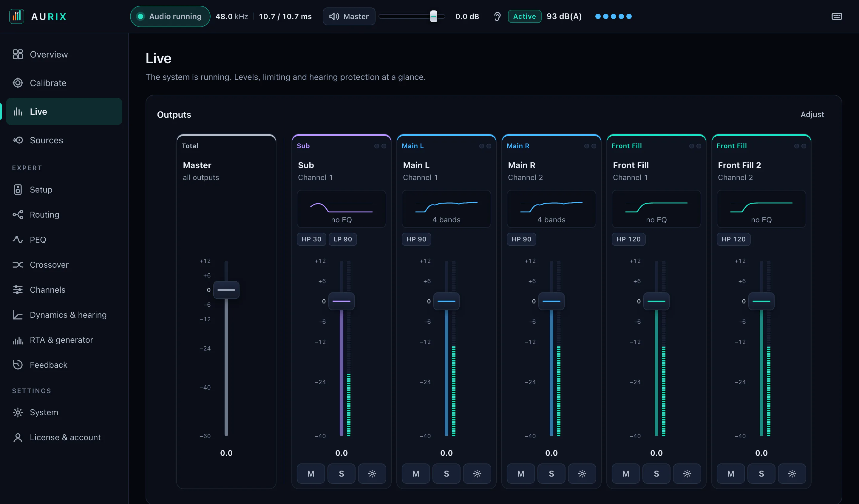Screen dimensions: 859x504
Task: Open the Main L 4 bands EQ thumbnail
Action: (x=446, y=209)
